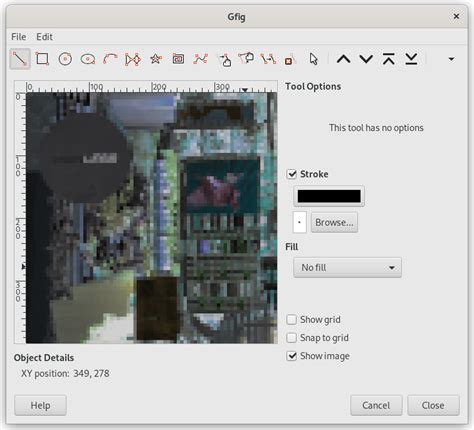Select the Create circle tool
The image size is (474, 430).
tap(65, 59)
